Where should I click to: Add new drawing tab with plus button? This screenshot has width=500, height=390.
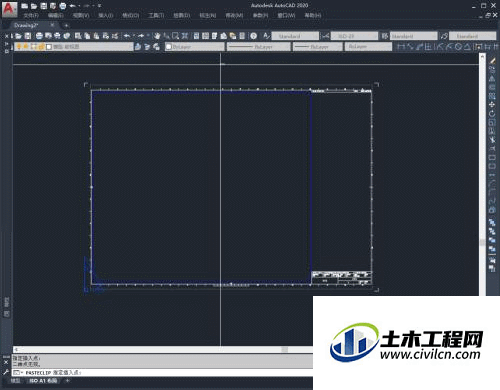point(66,25)
